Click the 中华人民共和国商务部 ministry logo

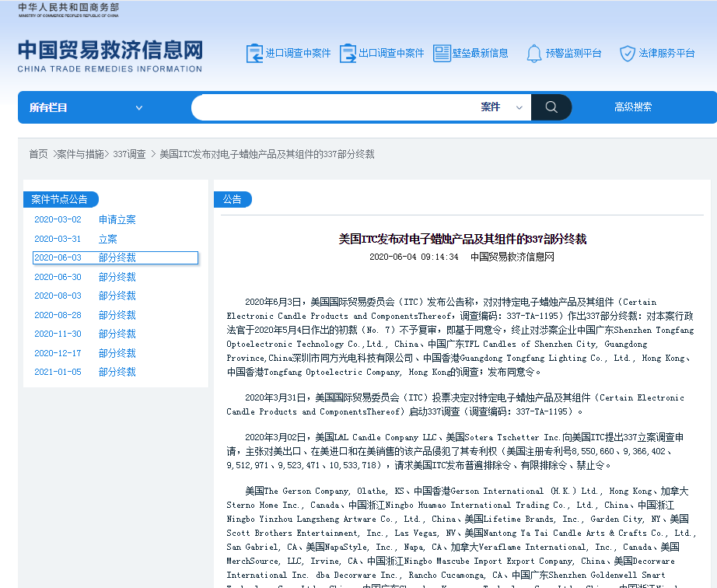tap(68, 9)
